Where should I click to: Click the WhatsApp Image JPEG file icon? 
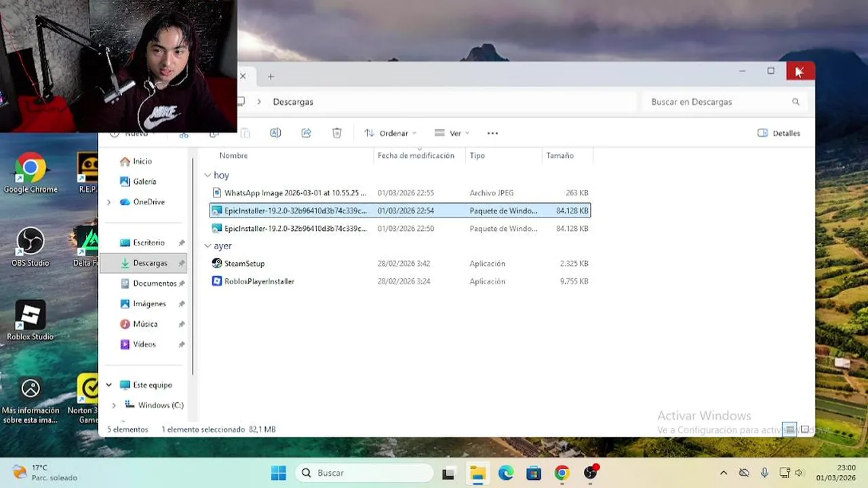217,192
